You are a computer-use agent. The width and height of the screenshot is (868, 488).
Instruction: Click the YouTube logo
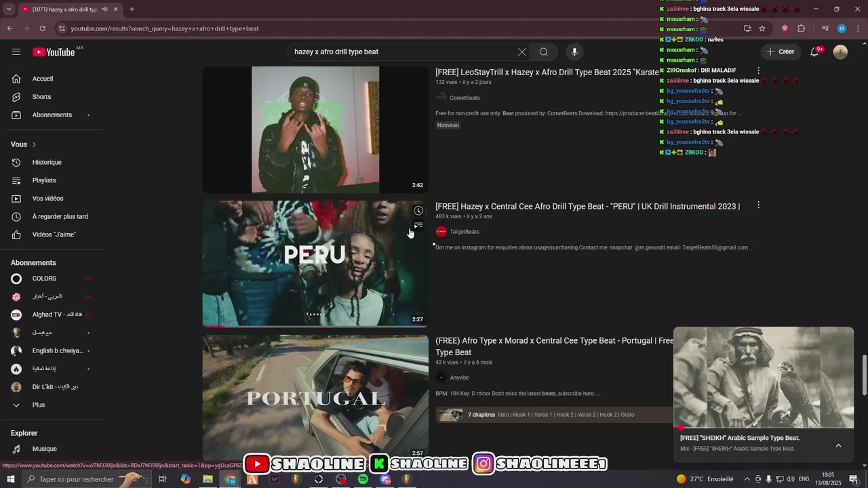(54, 52)
